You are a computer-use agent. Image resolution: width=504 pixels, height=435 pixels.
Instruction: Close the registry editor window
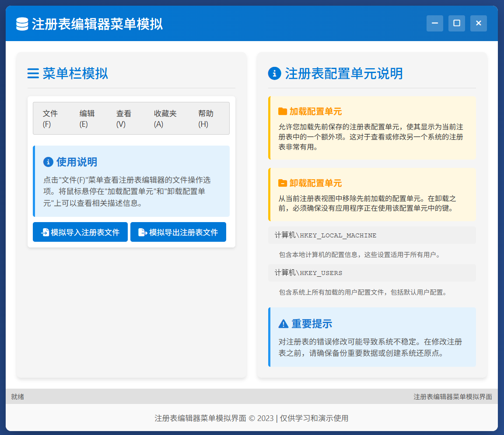478,23
